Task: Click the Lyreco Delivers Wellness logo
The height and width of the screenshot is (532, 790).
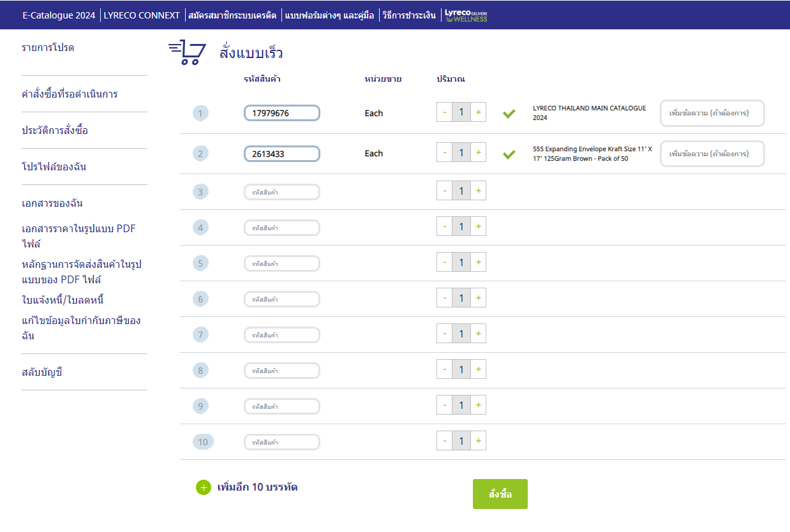Action: point(466,15)
